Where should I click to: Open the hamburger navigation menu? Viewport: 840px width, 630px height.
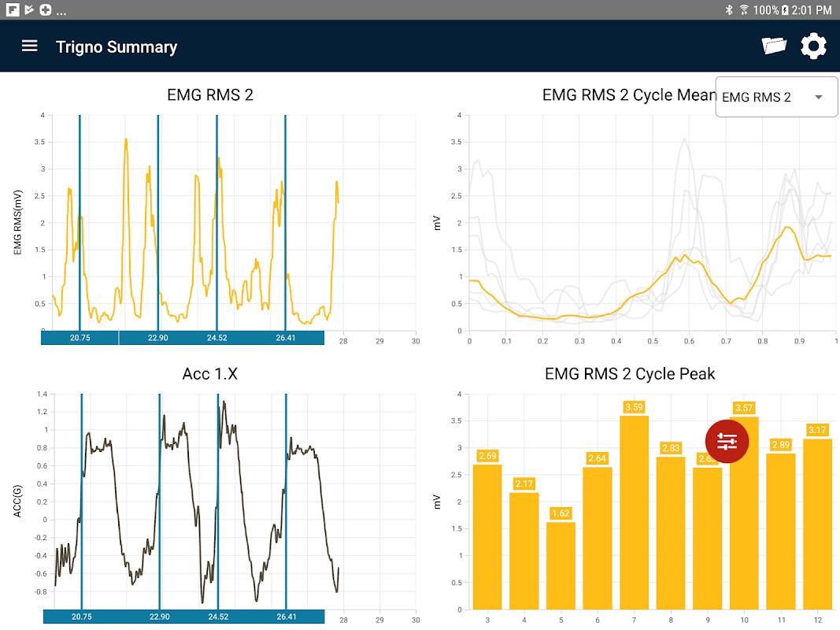click(x=29, y=46)
